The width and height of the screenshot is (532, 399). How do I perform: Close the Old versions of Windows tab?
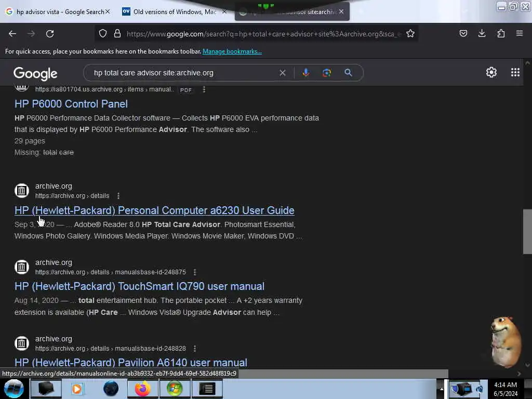pyautogui.click(x=224, y=11)
